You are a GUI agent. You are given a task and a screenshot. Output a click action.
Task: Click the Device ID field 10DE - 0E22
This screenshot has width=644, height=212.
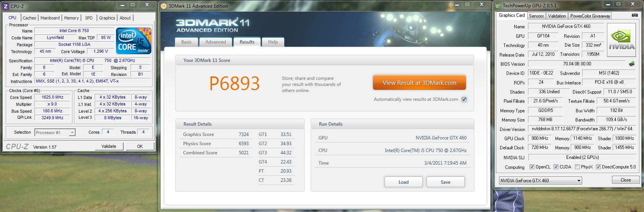[541, 73]
